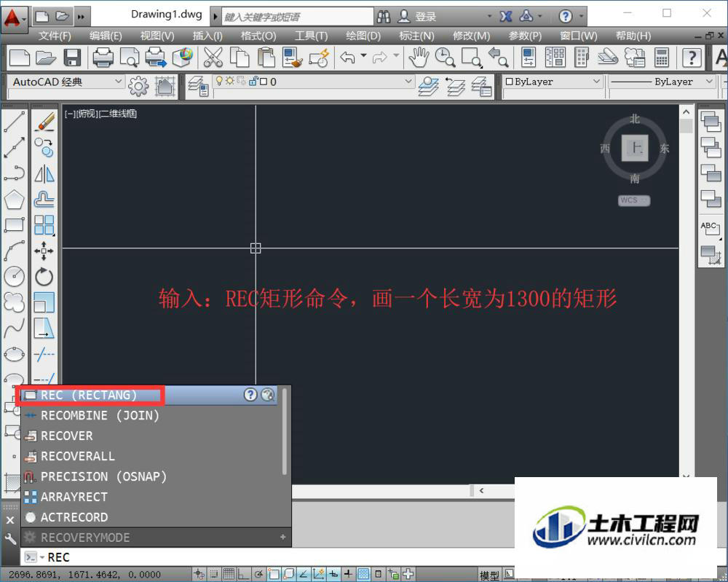The image size is (728, 582).
Task: Click the Match Properties brush icon
Action: tap(293, 58)
